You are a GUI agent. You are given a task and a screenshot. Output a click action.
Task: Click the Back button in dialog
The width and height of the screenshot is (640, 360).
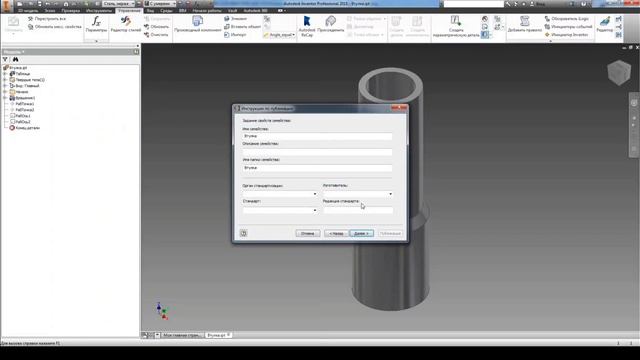point(336,233)
